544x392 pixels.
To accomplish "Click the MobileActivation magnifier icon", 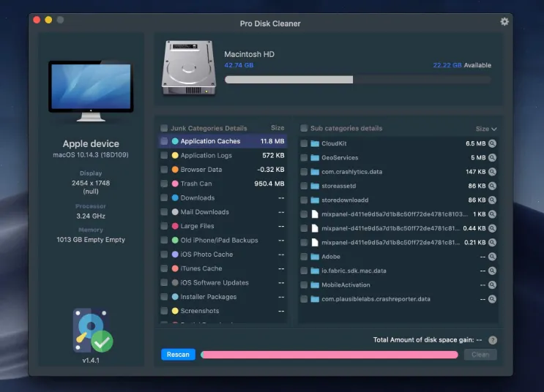I will (x=492, y=285).
